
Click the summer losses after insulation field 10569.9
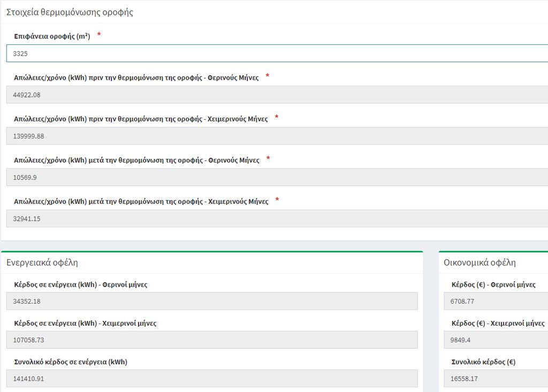point(277,177)
